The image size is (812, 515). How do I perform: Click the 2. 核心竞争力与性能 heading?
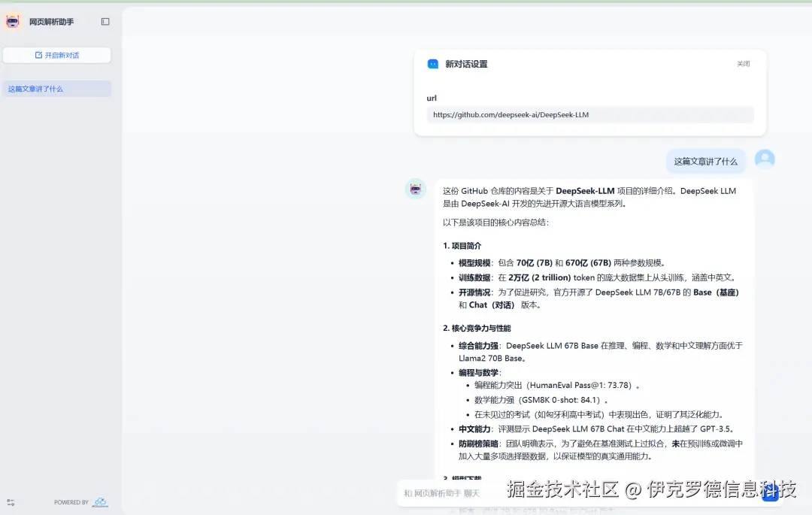coord(477,328)
